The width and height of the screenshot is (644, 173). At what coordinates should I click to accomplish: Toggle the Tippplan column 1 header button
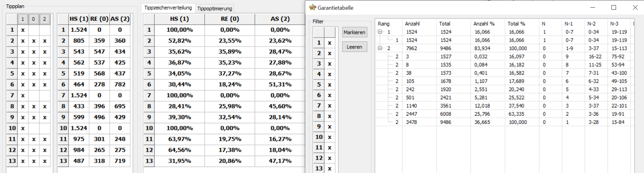click(x=23, y=19)
